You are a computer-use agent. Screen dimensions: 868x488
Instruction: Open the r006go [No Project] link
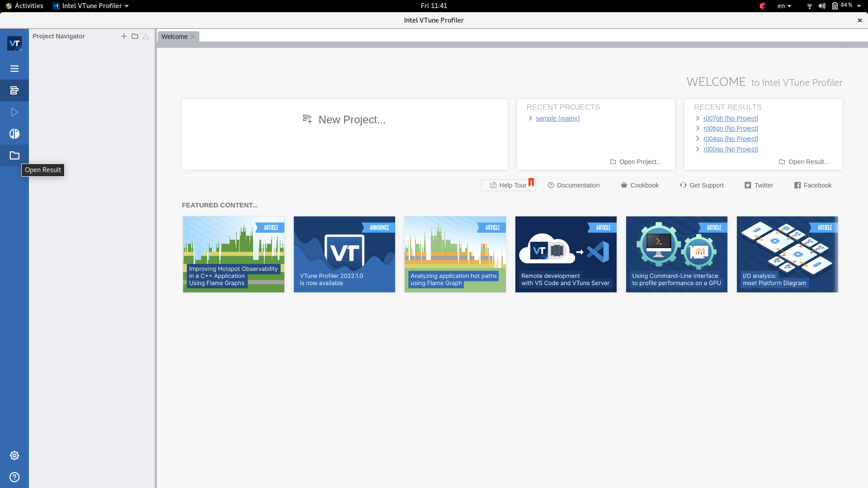click(730, 128)
